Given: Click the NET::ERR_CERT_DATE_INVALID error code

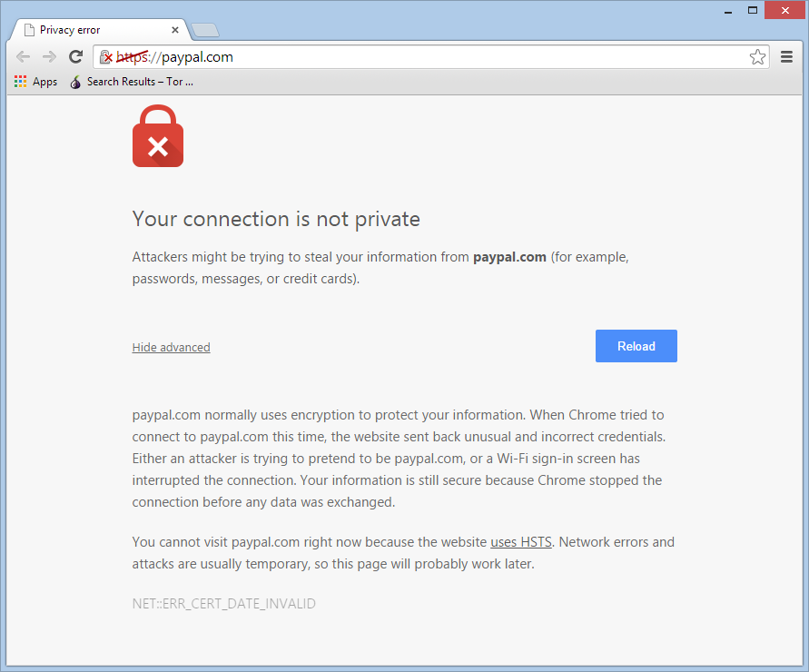Looking at the screenshot, I should [x=224, y=603].
